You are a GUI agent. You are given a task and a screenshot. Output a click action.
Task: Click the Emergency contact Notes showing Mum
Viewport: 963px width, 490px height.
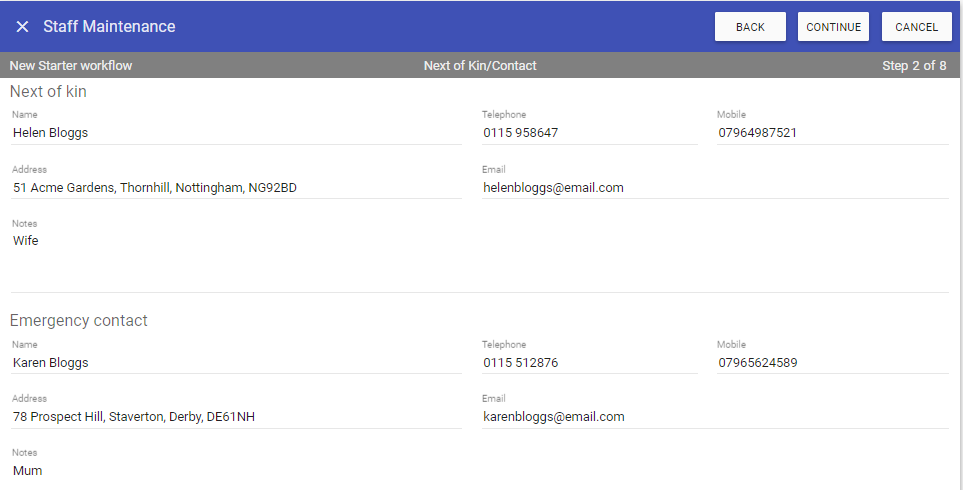coord(235,471)
